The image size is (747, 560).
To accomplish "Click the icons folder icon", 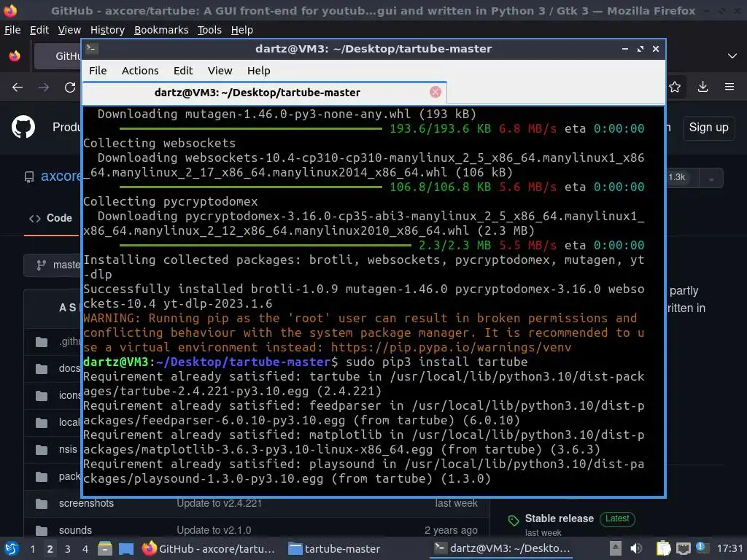I will tap(42, 396).
